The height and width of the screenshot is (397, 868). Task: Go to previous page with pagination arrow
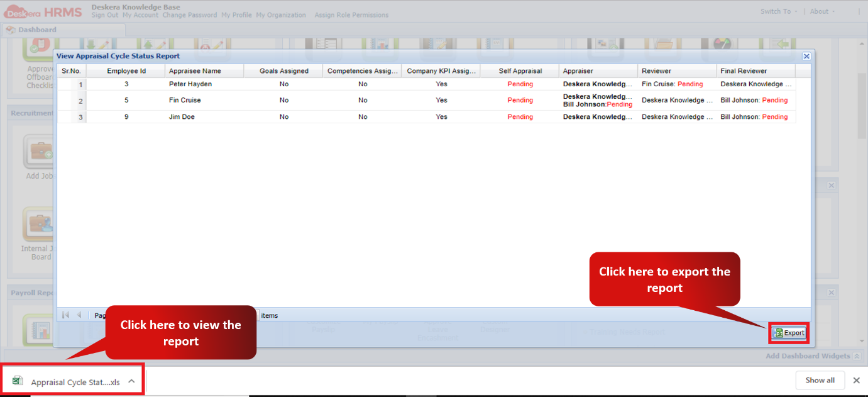(79, 315)
